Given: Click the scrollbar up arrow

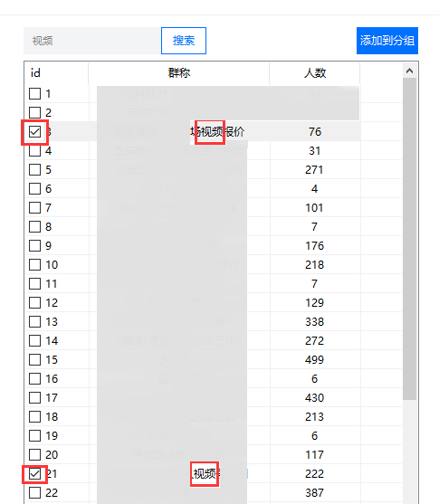Looking at the screenshot, I should pos(409,71).
